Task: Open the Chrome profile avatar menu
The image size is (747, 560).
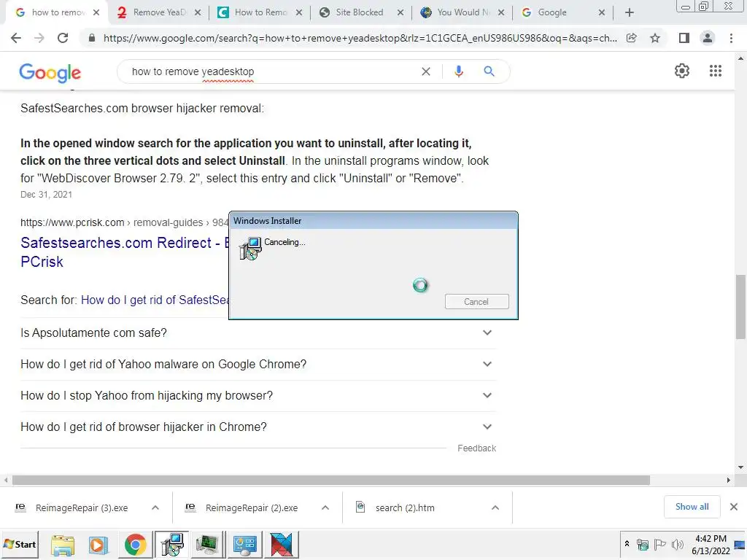Action: click(x=708, y=38)
